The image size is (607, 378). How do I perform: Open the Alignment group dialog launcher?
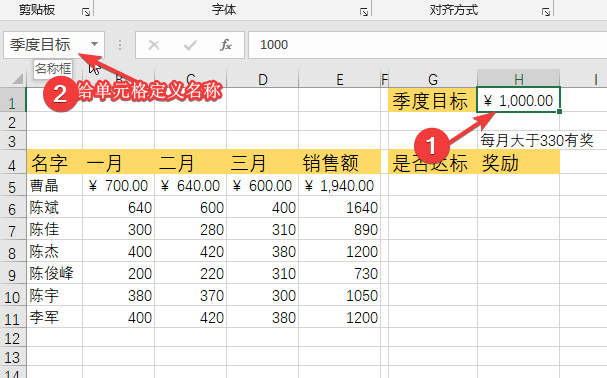coord(546,12)
